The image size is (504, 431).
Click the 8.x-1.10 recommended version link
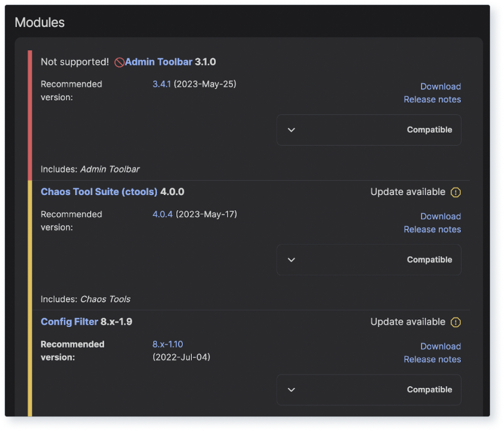(167, 344)
